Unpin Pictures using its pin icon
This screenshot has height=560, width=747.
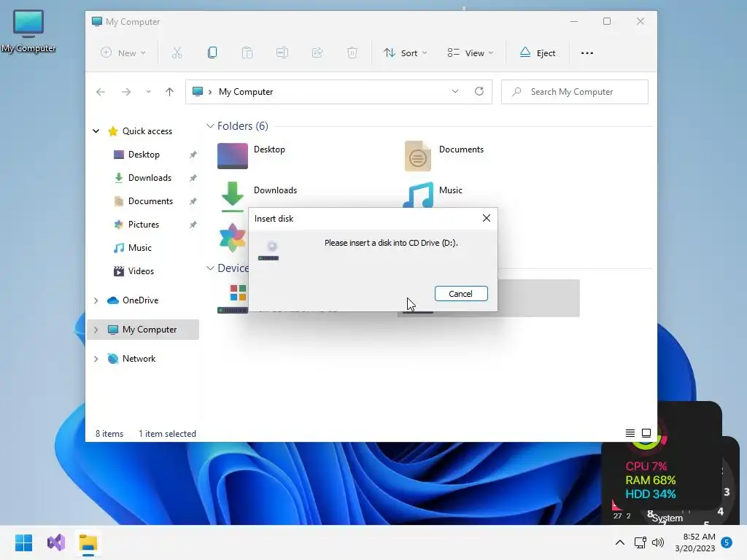click(x=193, y=225)
